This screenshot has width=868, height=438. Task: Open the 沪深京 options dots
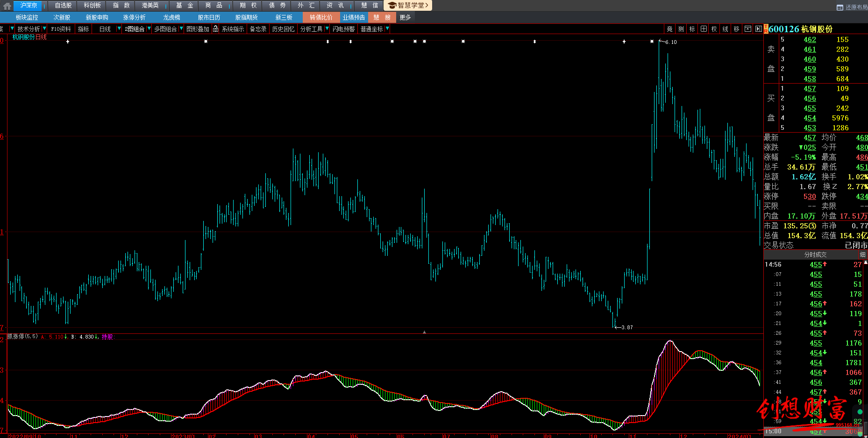click(44, 6)
